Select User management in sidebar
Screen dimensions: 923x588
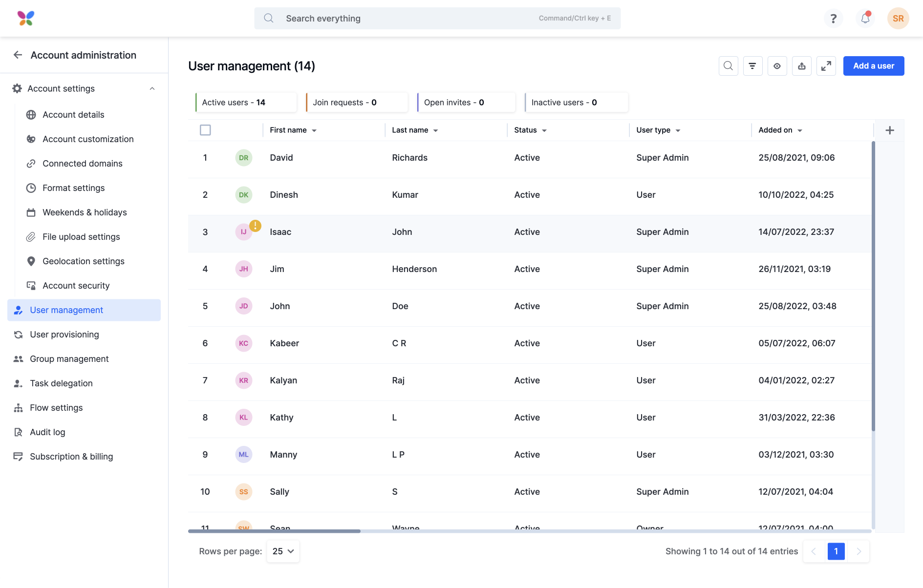pyautogui.click(x=84, y=310)
